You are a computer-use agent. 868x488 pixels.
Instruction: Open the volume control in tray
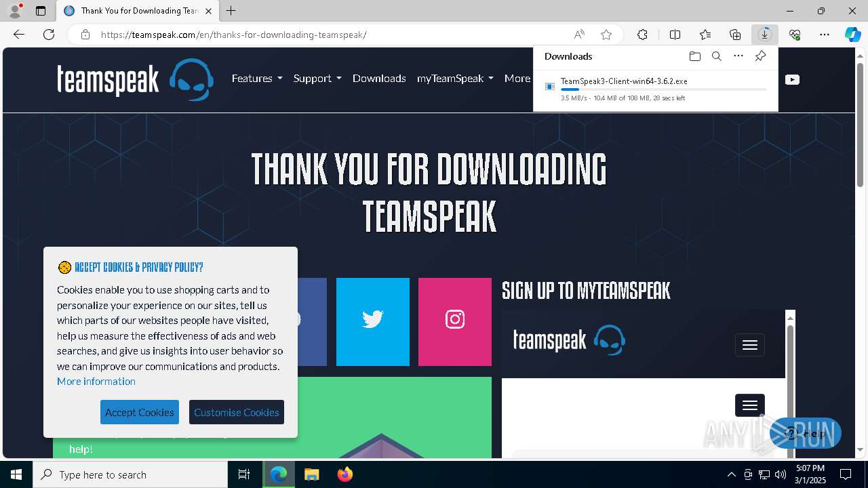point(781,474)
